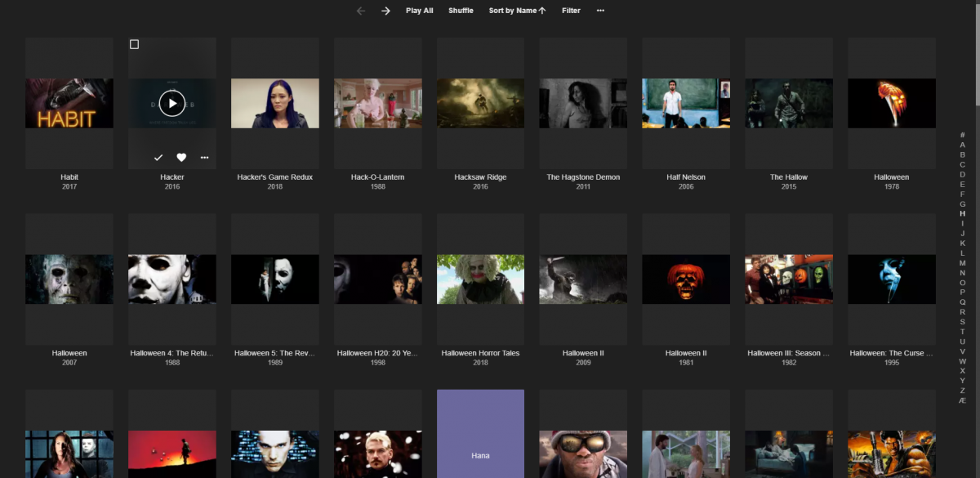Open Hacksaw Ridge poster
The image size is (980, 478).
pyautogui.click(x=480, y=103)
